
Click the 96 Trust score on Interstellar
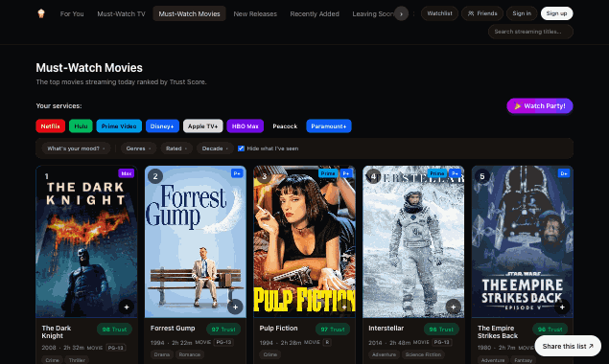(x=441, y=330)
